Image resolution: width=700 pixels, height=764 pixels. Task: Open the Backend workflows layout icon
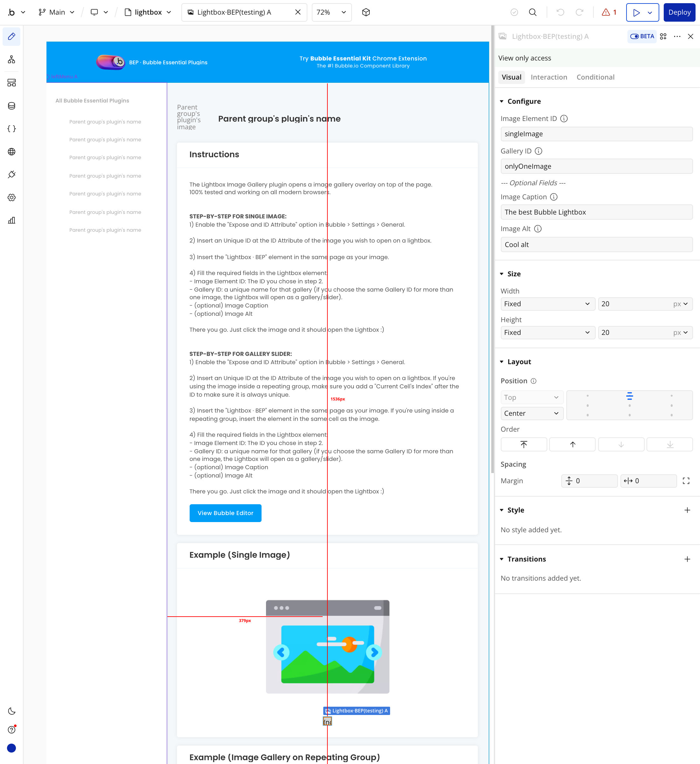pyautogui.click(x=12, y=83)
